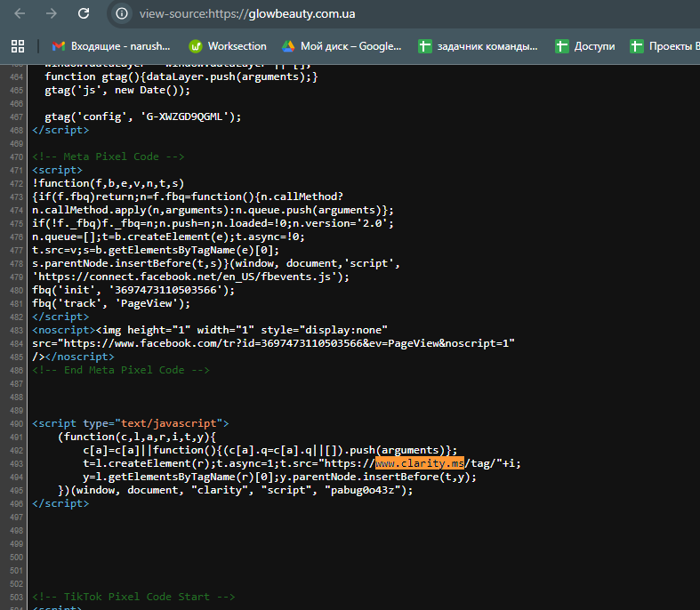The height and width of the screenshot is (610, 700).
Task: Open the Apps grid shortcut
Action: [x=17, y=45]
